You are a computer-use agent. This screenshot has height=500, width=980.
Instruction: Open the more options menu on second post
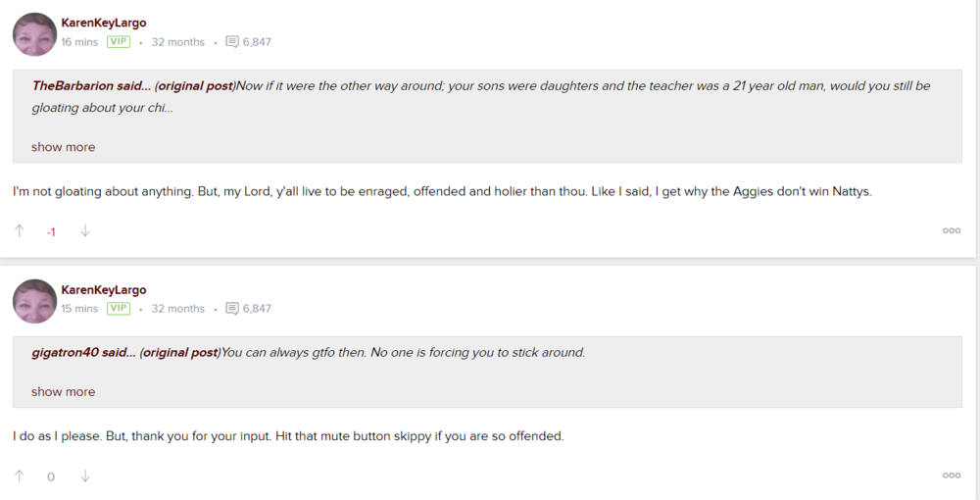(951, 475)
